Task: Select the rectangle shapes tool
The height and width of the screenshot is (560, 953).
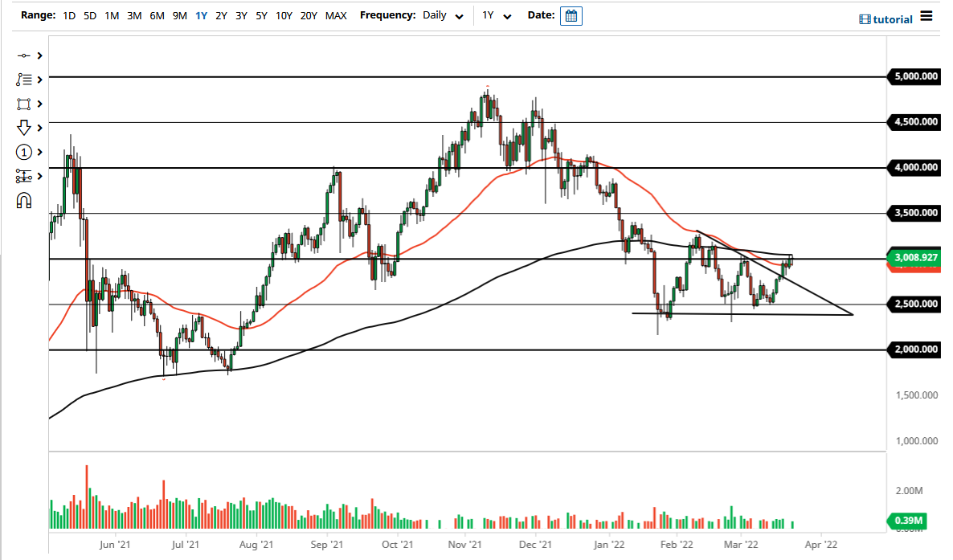Action: click(23, 104)
